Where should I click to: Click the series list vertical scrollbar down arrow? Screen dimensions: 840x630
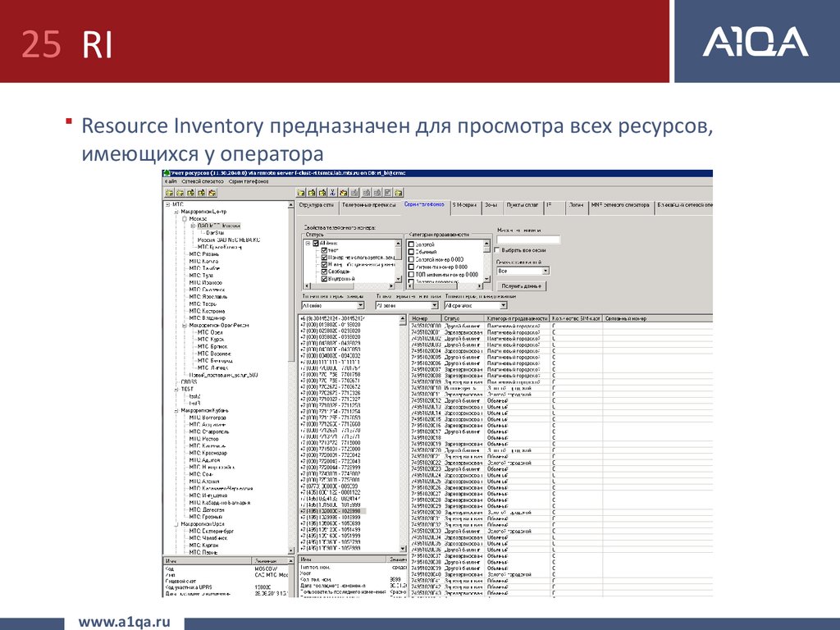point(404,547)
